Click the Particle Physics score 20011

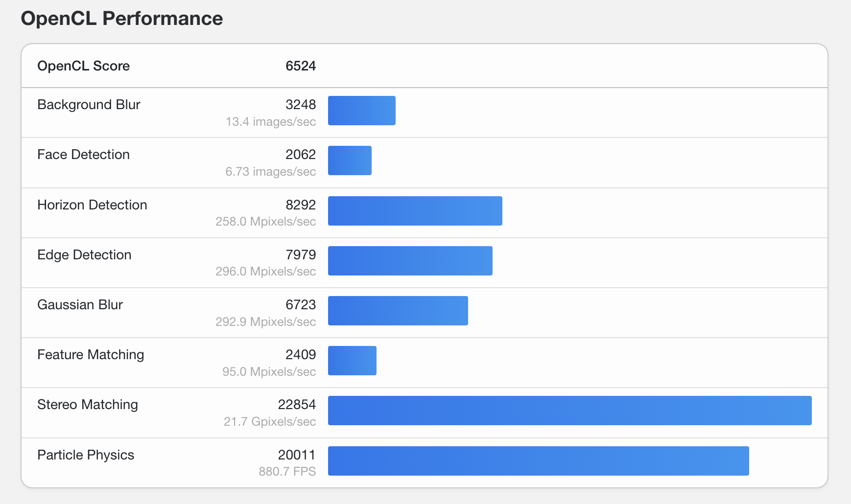point(297,455)
